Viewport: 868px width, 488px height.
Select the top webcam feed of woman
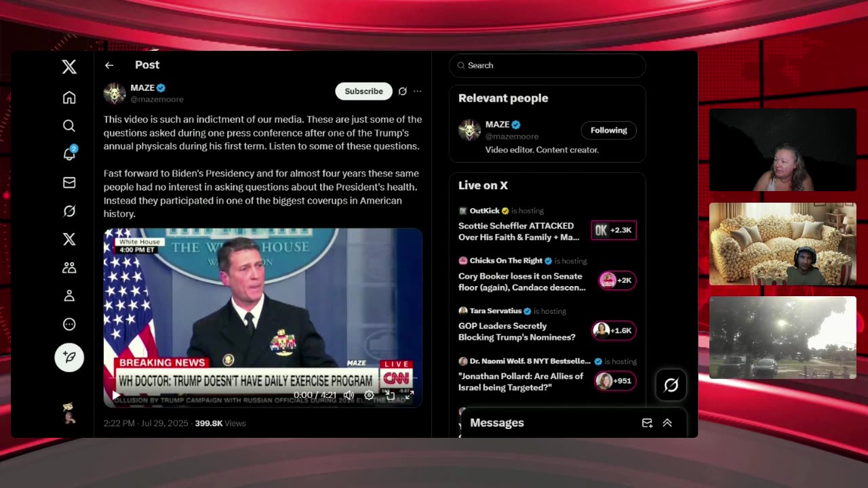click(783, 150)
